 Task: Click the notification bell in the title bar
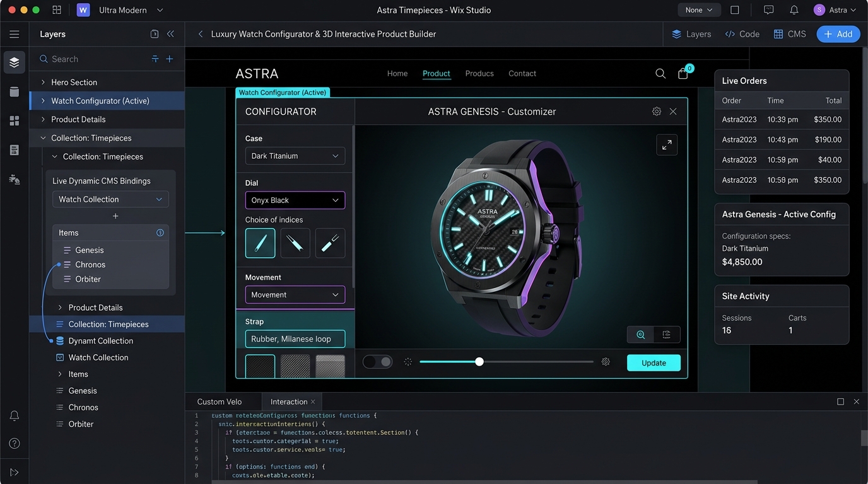click(x=794, y=10)
